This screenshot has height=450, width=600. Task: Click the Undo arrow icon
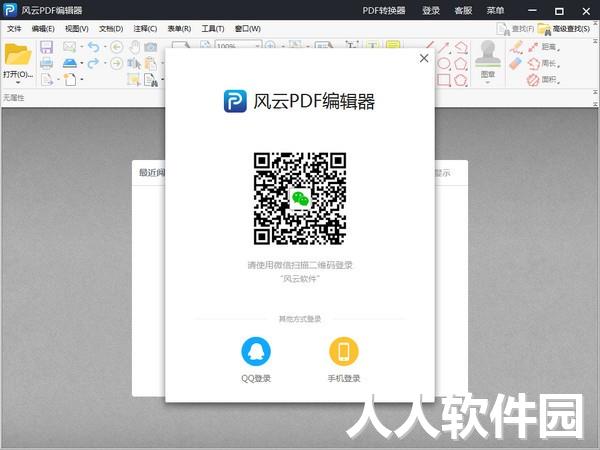coord(93,47)
